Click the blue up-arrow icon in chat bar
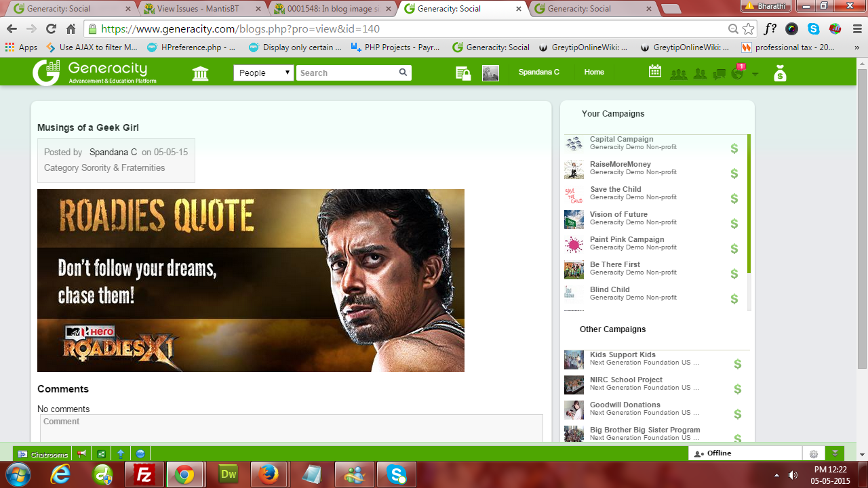 [121, 453]
